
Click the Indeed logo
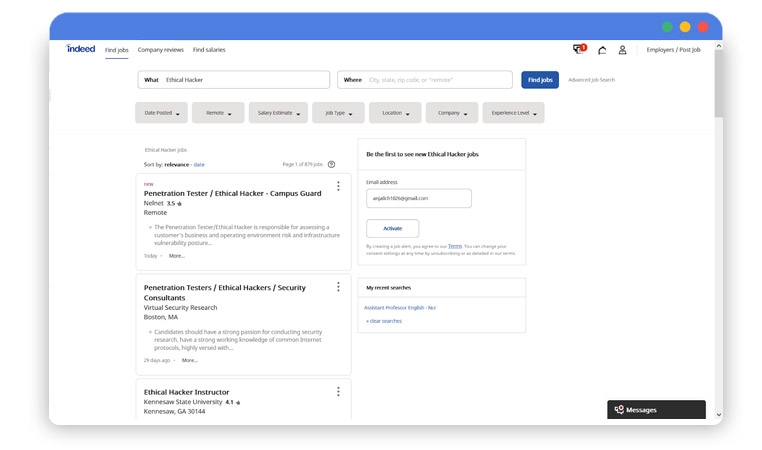81,48
